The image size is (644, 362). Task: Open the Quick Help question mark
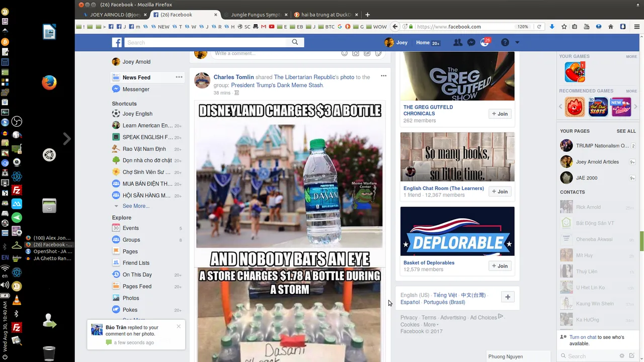(505, 43)
